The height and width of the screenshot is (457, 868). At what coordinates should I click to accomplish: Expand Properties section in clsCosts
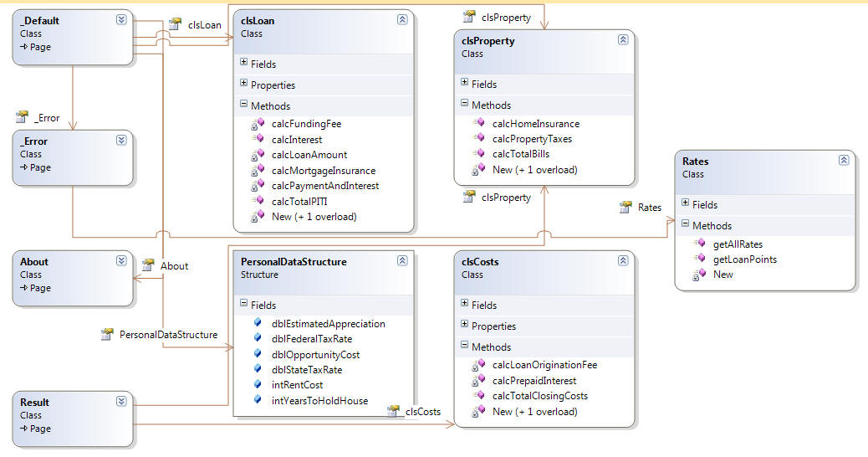464,324
